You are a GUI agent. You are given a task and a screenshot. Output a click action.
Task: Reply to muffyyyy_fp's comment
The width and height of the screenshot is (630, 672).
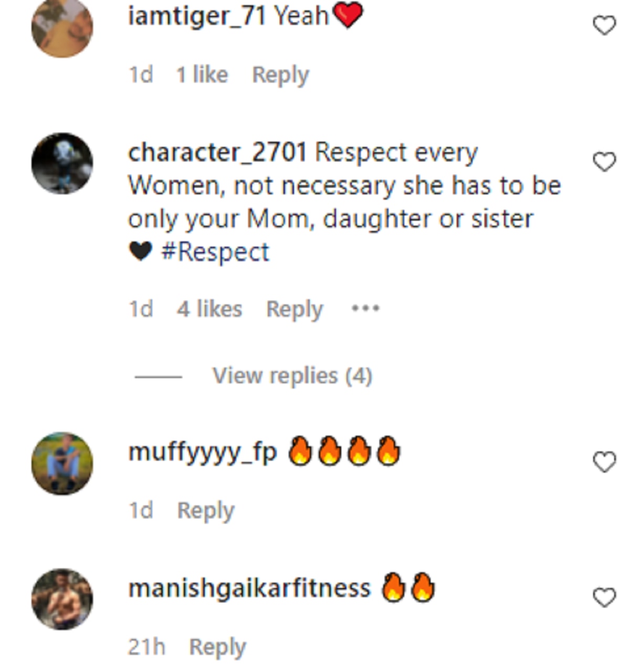(x=205, y=510)
